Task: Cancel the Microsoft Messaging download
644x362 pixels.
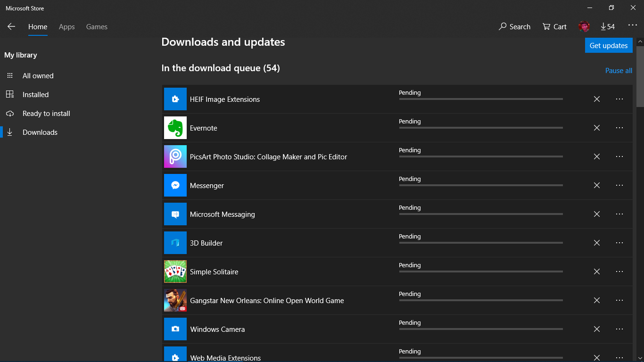Action: (597, 214)
